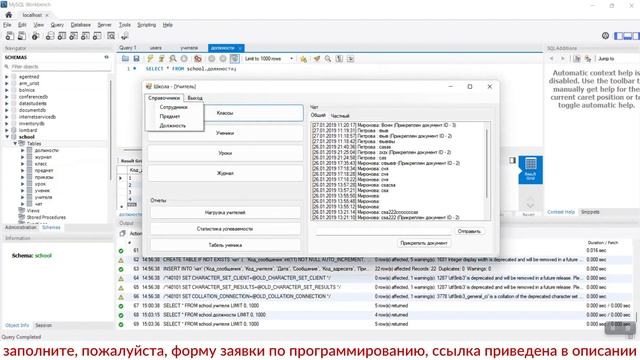
Task: Open an SQL script file from main toolbar
Action: (22, 36)
